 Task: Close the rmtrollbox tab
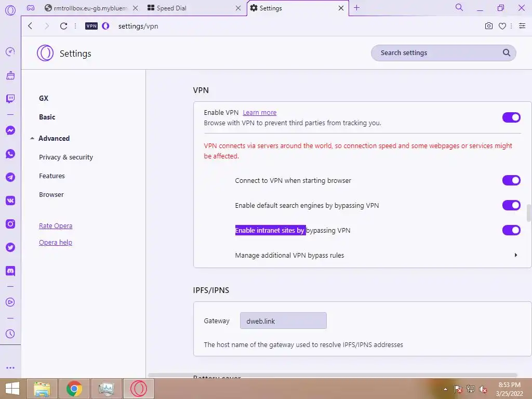[135, 8]
